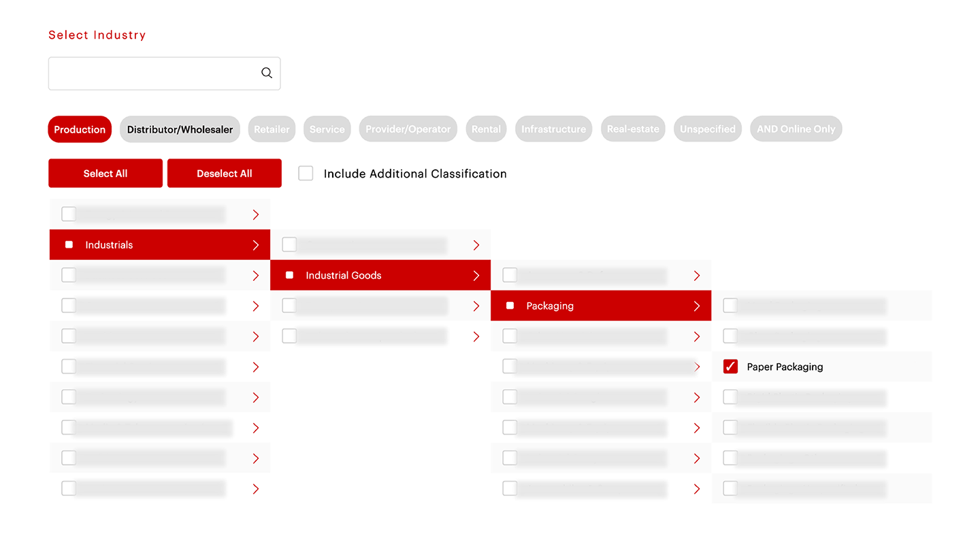Click the search magnifier icon
Screen dimensions: 980x551
pos(267,73)
